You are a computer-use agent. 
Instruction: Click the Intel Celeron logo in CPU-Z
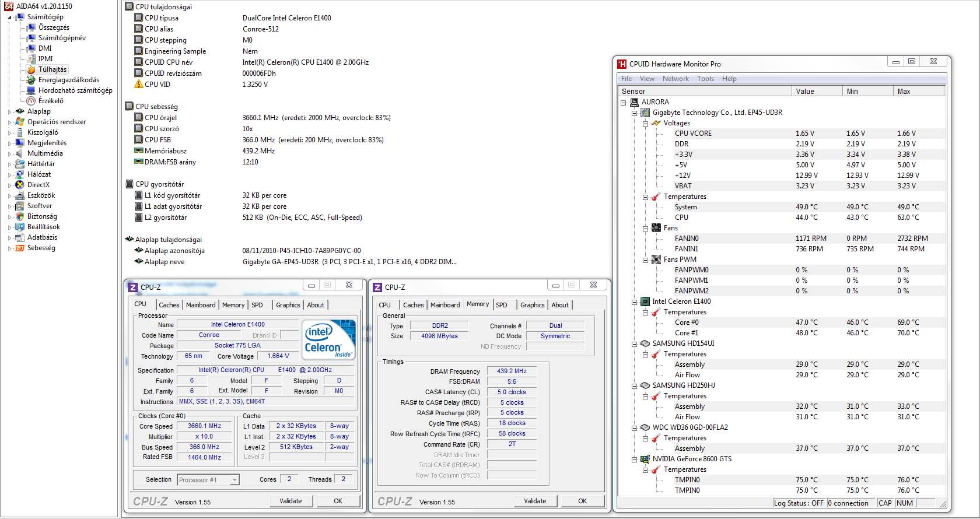click(x=330, y=339)
